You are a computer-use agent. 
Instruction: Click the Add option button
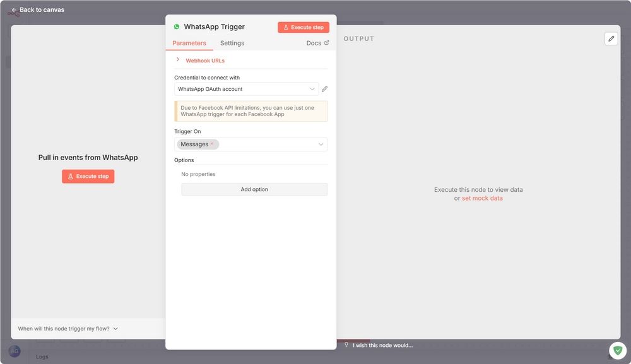pos(254,189)
